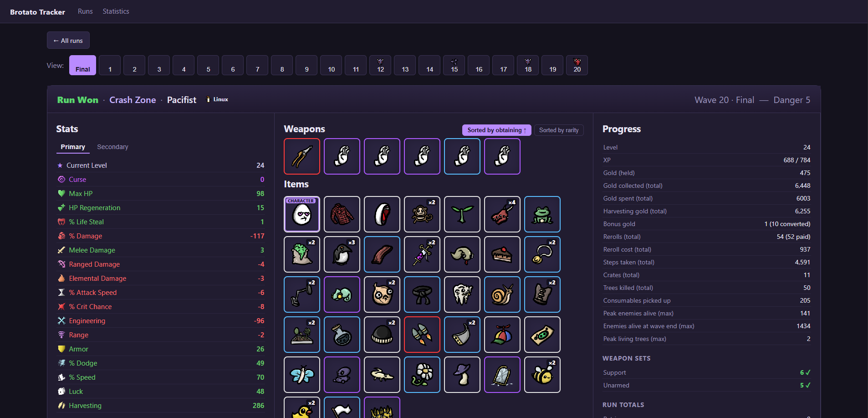Open the Runs page

85,11
